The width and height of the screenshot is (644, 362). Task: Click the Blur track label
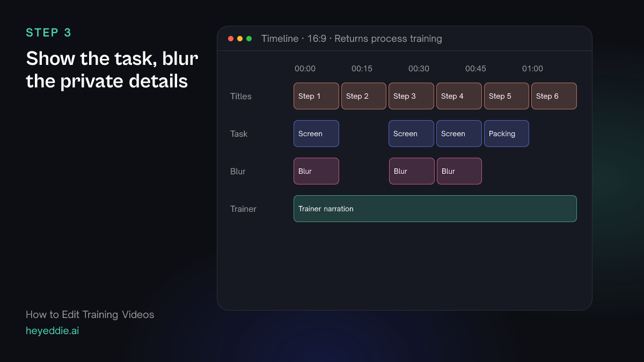click(238, 172)
